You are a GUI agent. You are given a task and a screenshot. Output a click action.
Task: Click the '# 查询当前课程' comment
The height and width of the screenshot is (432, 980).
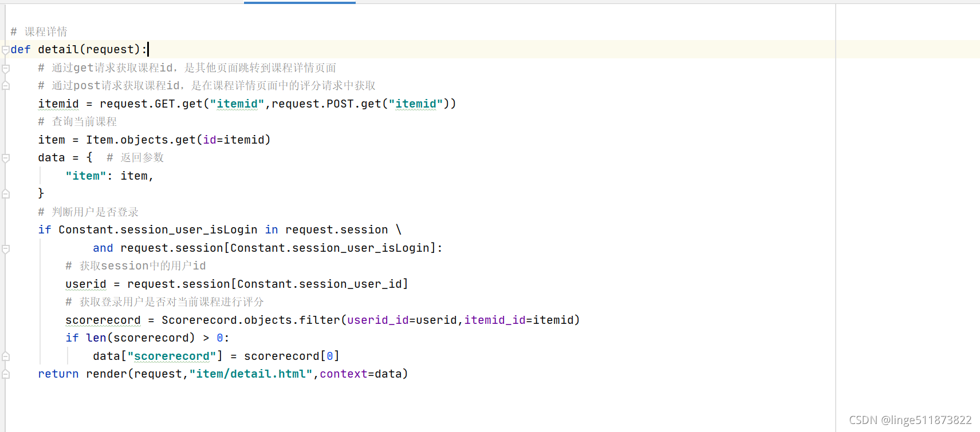[x=77, y=121]
